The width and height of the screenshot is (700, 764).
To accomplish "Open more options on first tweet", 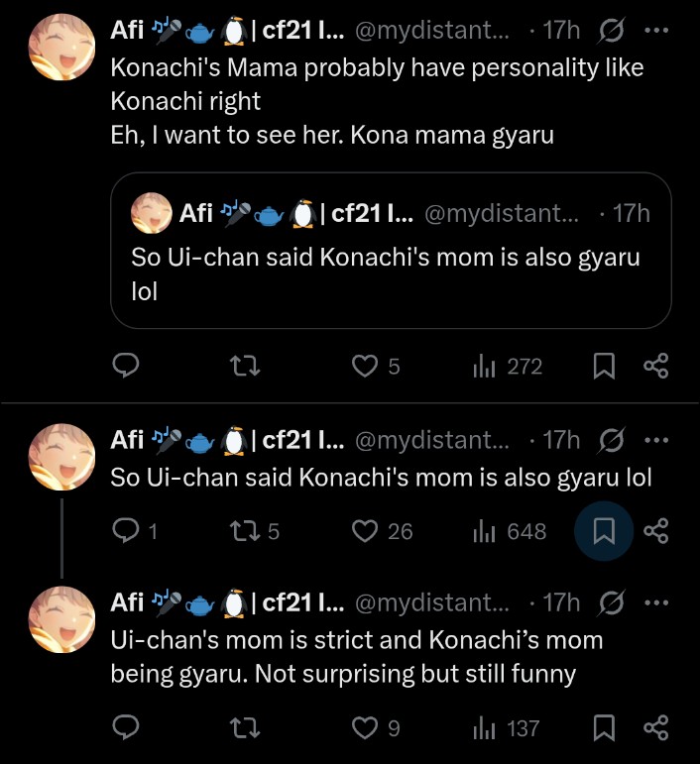I will click(655, 30).
